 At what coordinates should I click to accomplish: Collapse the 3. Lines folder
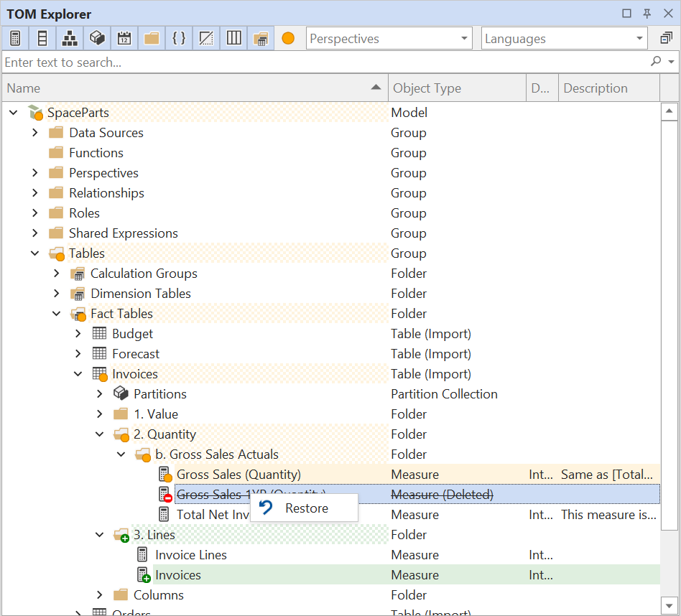click(x=99, y=535)
